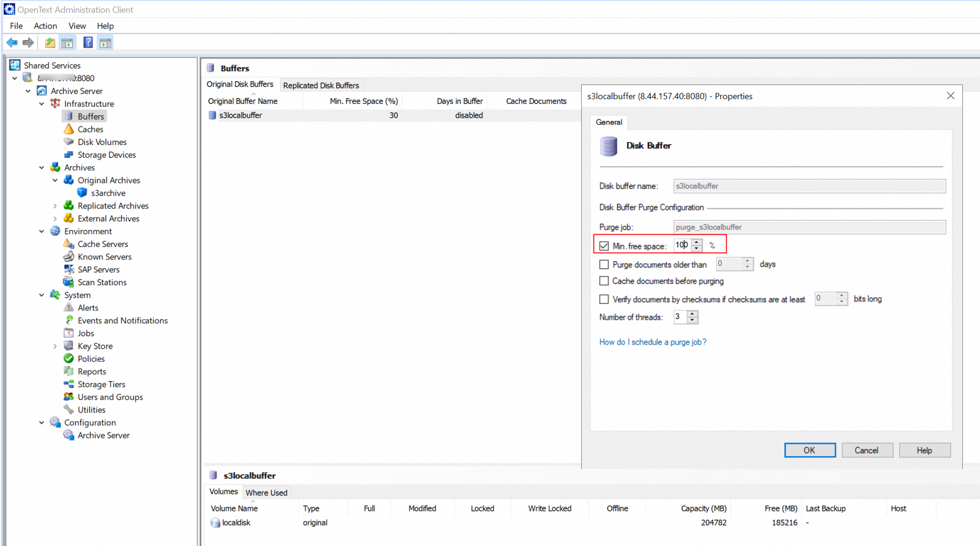Switch to Replicated Disk Buffers tab
This screenshot has width=980, height=546.
click(321, 85)
